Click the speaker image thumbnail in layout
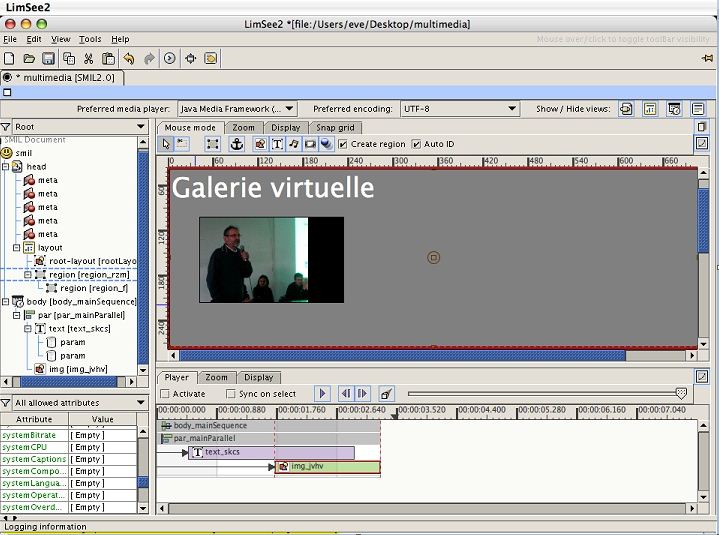719x535 pixels. coord(271,260)
